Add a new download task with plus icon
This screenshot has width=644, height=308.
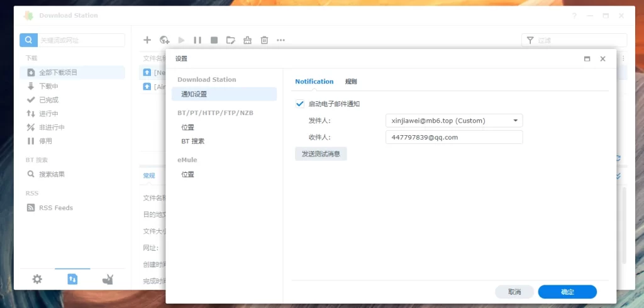pos(147,40)
